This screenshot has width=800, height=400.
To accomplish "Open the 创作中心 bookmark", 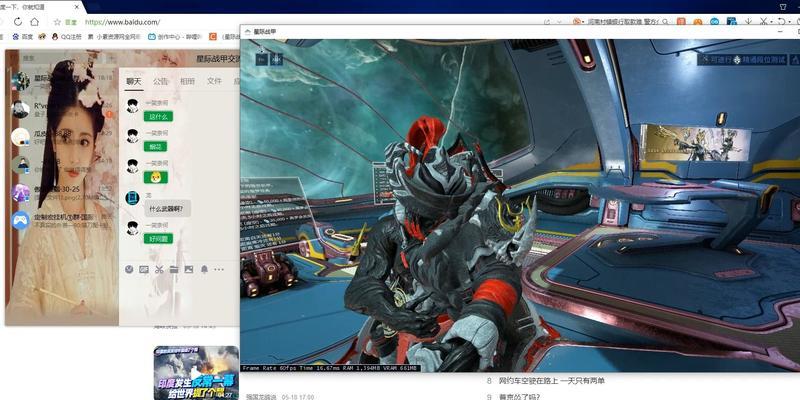I will (x=174, y=37).
